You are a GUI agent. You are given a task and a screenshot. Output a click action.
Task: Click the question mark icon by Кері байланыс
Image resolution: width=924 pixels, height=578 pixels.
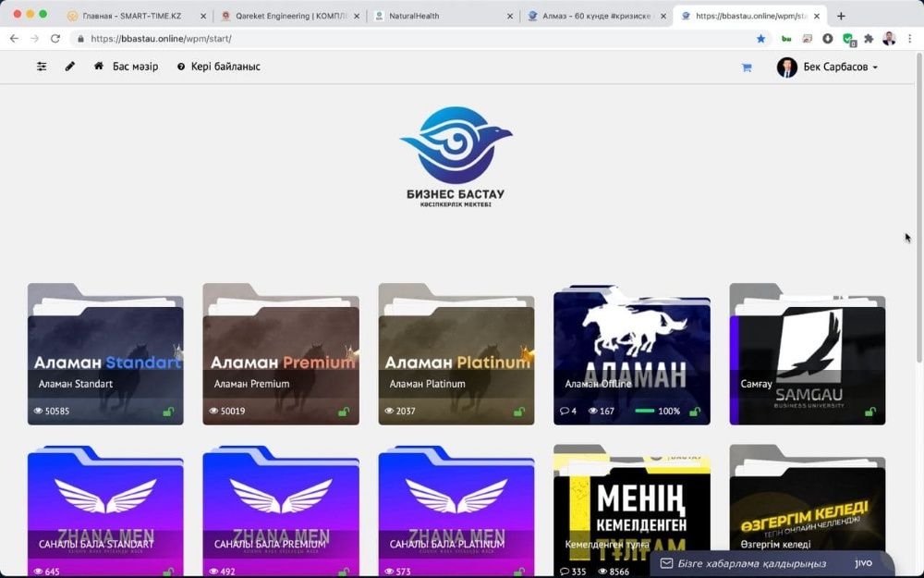pos(181,67)
